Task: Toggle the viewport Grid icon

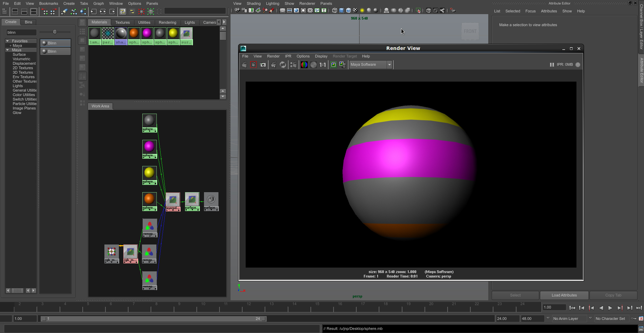Action: coord(283,10)
